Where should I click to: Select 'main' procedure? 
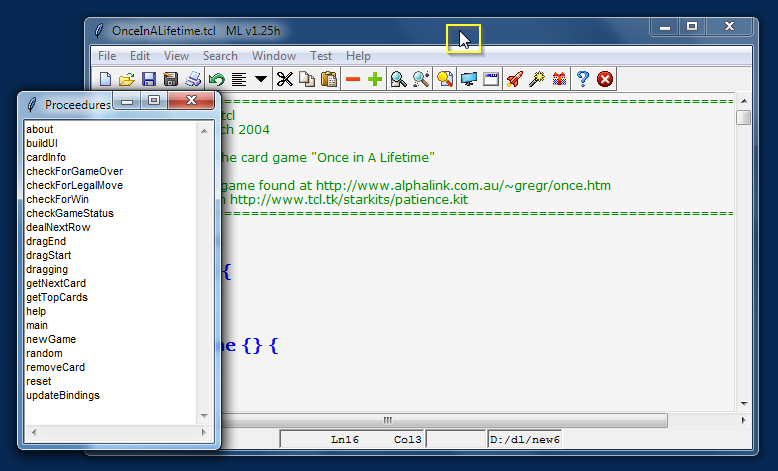click(37, 326)
